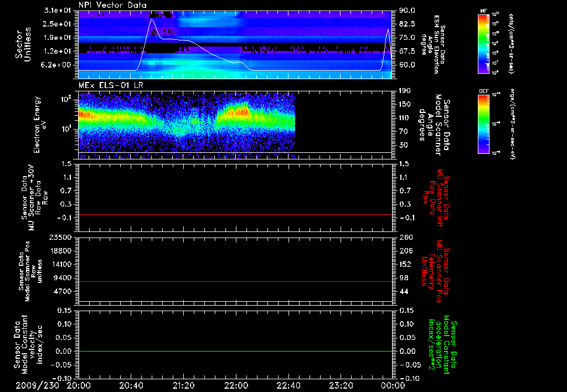The height and width of the screenshot is (392, 567).
Task: Click the 22:40 time axis label
Action: (288, 385)
